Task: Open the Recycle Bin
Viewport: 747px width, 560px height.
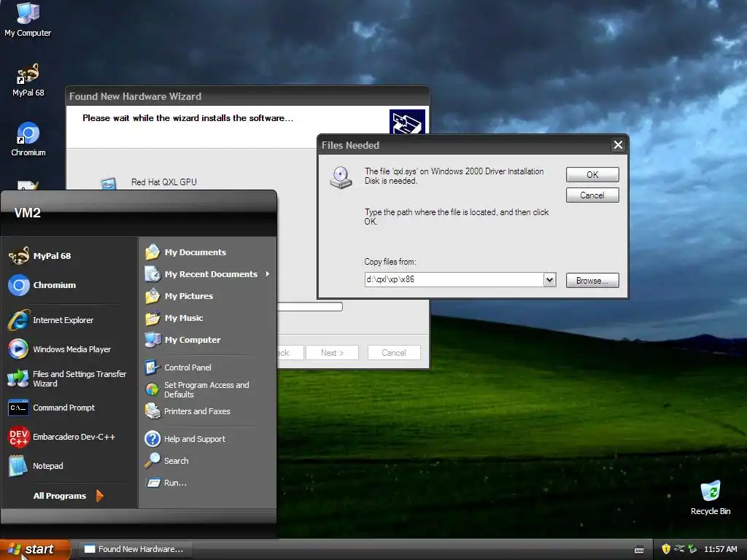Action: [x=711, y=497]
